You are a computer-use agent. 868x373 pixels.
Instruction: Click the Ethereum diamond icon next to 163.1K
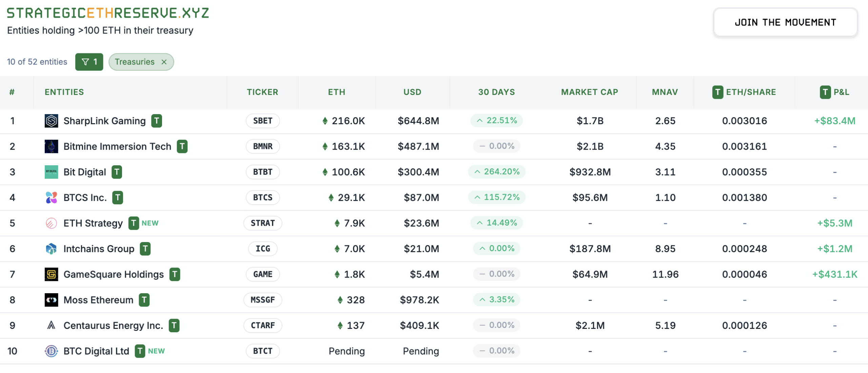[325, 146]
